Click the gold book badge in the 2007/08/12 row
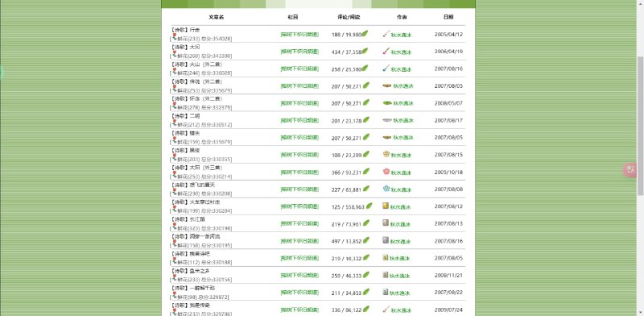 tap(386, 206)
